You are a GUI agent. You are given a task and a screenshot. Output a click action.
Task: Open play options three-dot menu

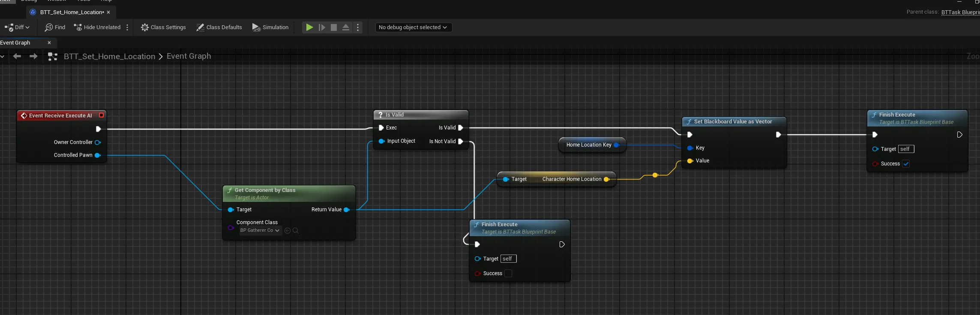(x=358, y=27)
